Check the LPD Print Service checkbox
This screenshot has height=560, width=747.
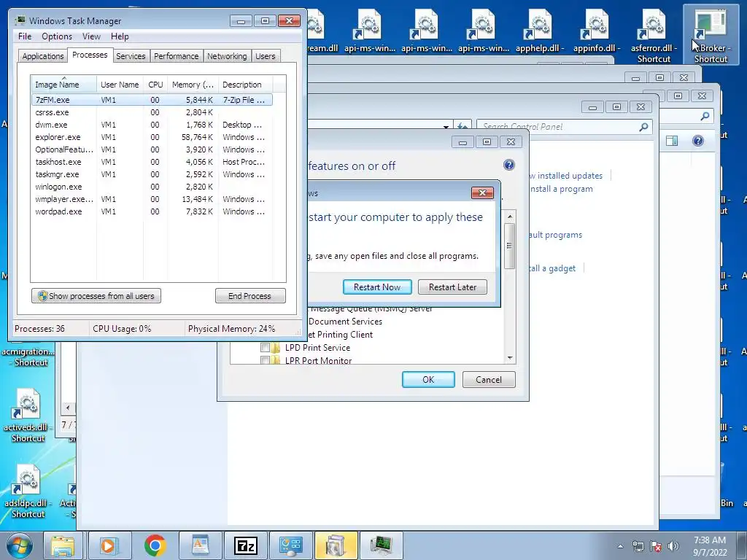[265, 348]
